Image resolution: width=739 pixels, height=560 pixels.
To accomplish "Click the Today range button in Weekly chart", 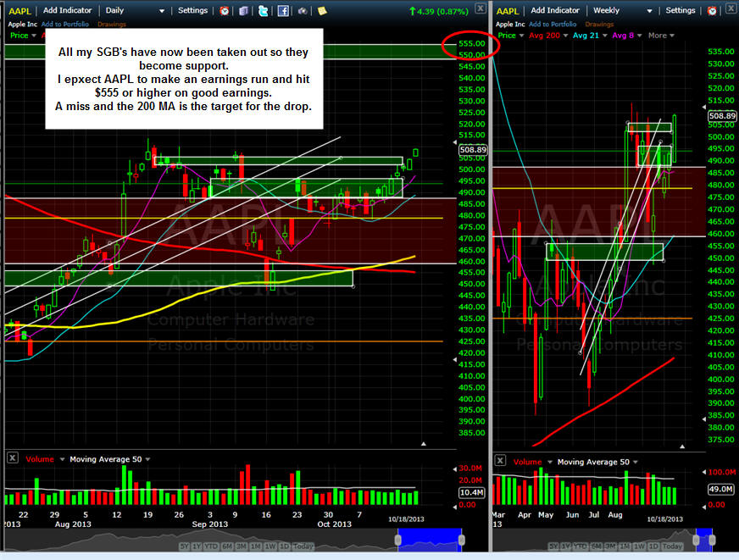I will click(x=673, y=546).
